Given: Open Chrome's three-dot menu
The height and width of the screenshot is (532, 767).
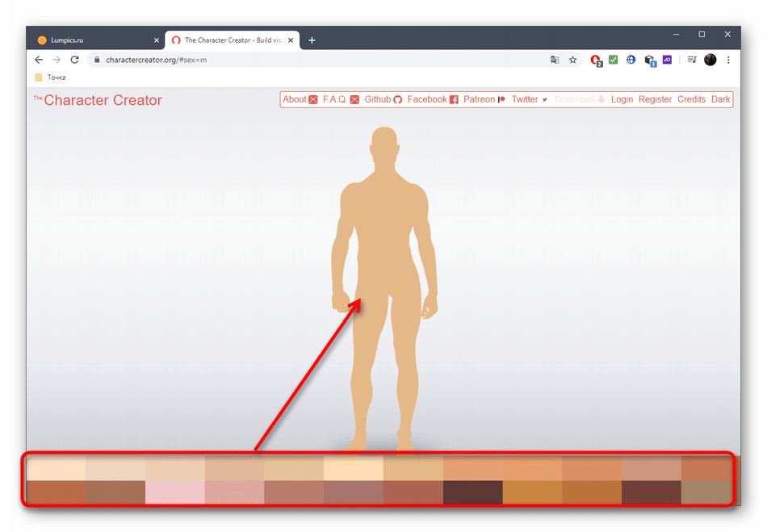Looking at the screenshot, I should click(728, 60).
